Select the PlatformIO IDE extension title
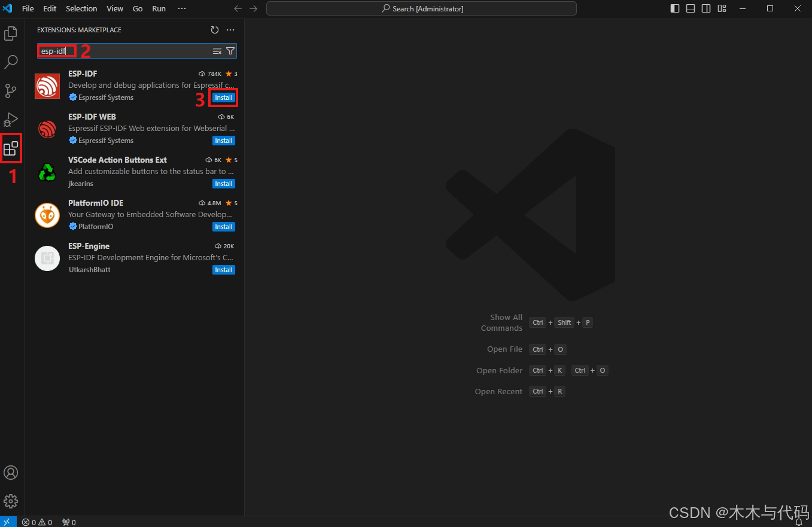The height and width of the screenshot is (527, 812). (96, 203)
